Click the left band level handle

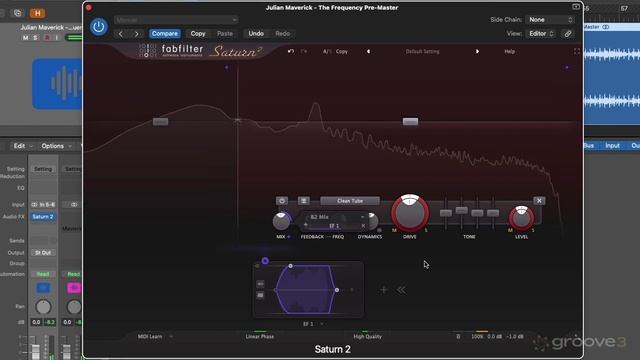160,122
